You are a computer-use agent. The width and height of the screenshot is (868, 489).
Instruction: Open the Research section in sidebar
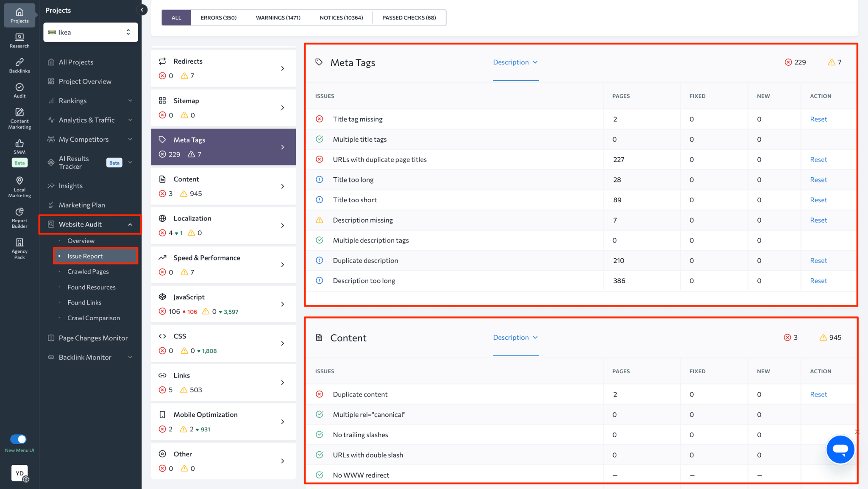pyautogui.click(x=19, y=41)
